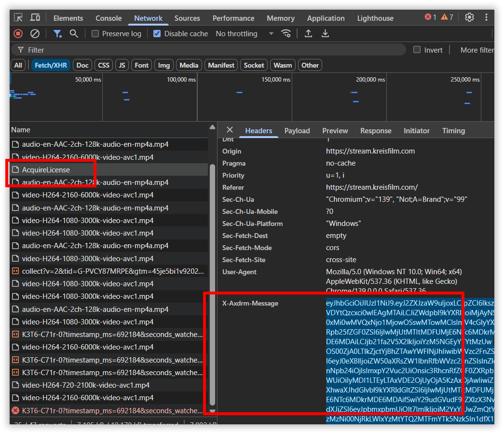Select the Fetch/XHR filter button
The width and height of the screenshot is (504, 434).
tap(51, 65)
